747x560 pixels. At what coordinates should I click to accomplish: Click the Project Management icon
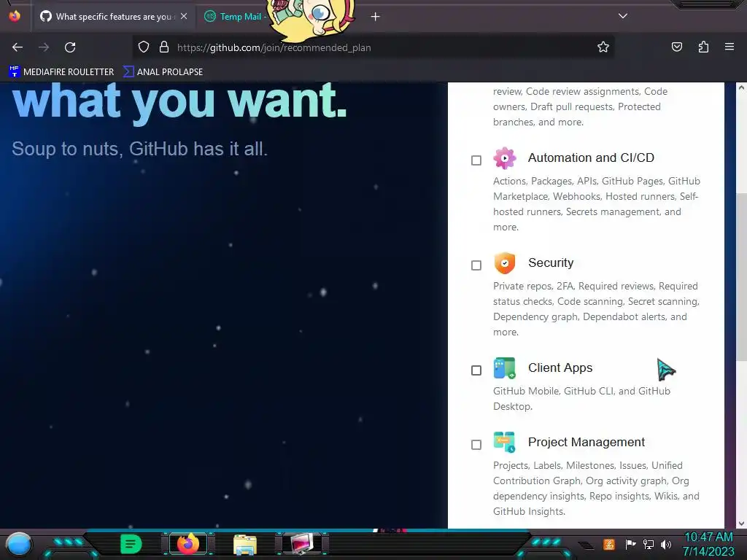point(505,443)
